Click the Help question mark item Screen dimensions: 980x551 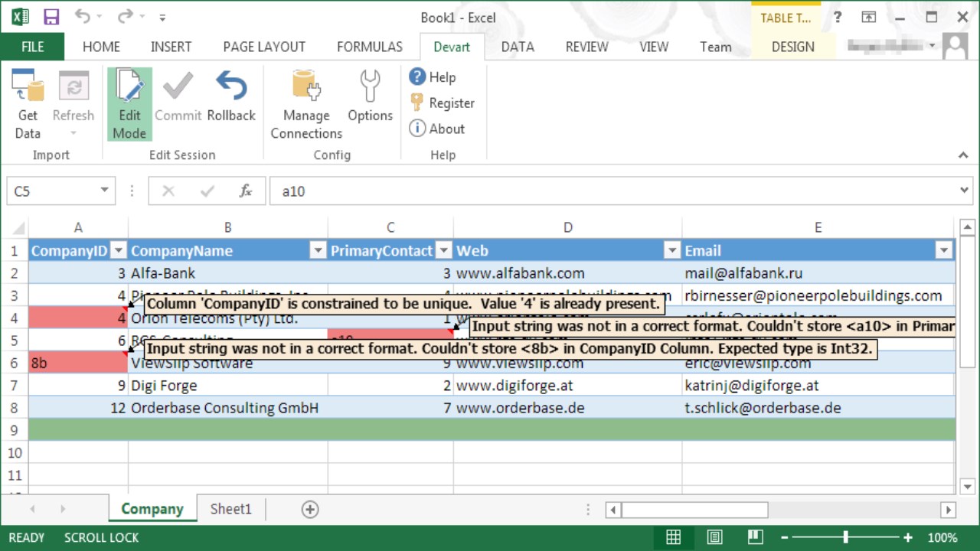pos(433,77)
